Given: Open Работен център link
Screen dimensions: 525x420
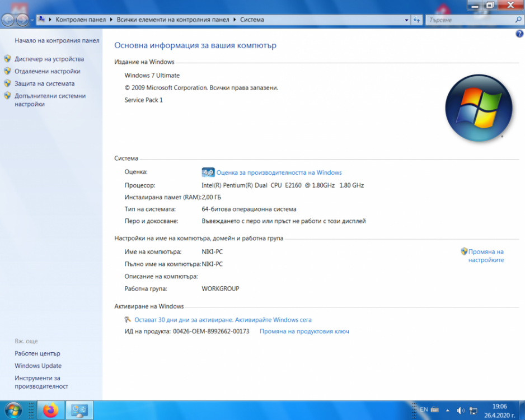Looking at the screenshot, I should 37,353.
